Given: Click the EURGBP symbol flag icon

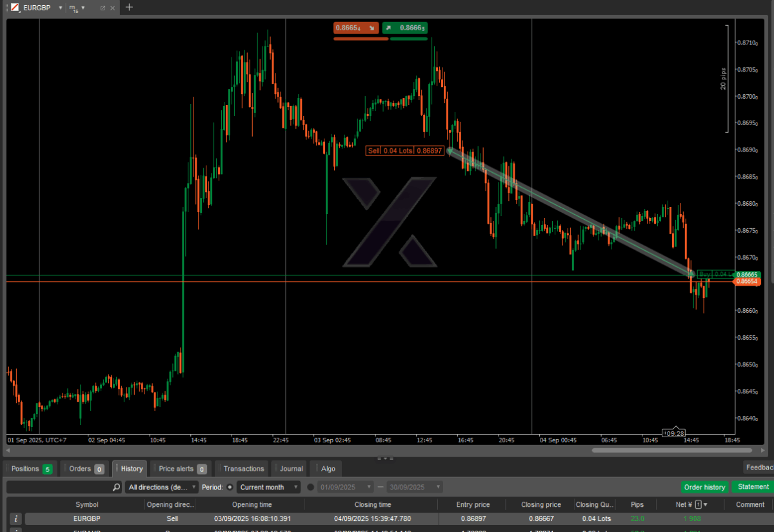Looking at the screenshot, I should point(14,8).
